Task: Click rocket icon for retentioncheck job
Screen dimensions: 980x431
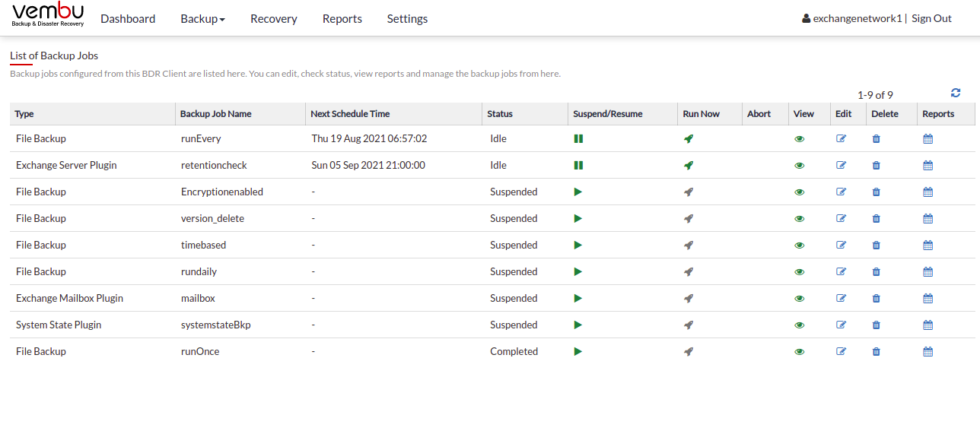Action: (689, 166)
